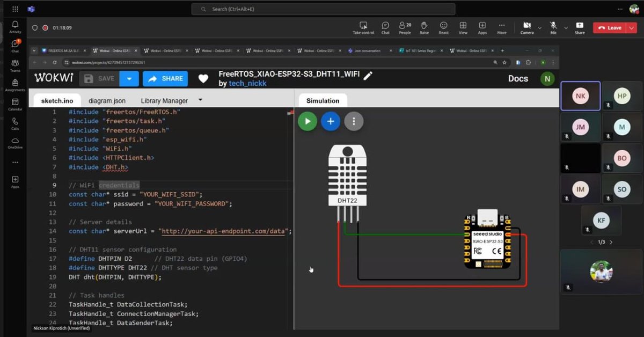Unmute the Mic

tap(553, 28)
